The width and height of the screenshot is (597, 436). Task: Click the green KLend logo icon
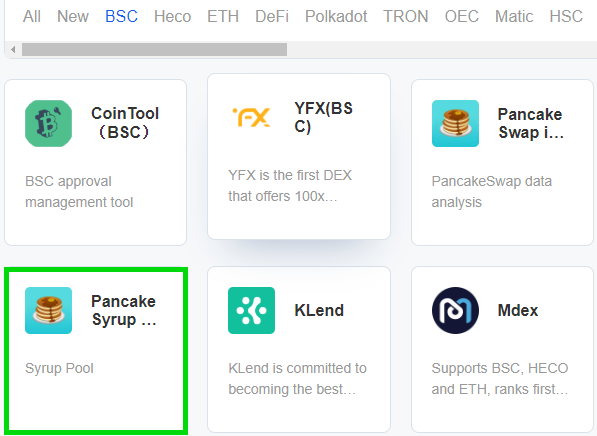pyautogui.click(x=251, y=310)
